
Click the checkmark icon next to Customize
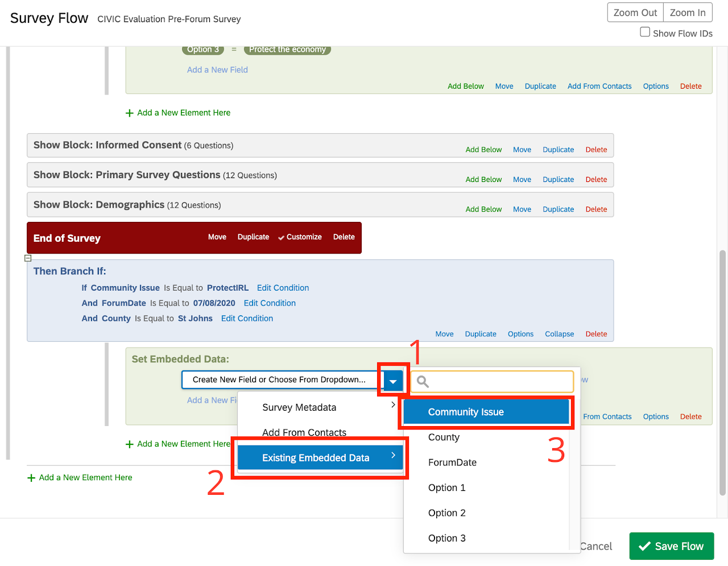coord(281,238)
